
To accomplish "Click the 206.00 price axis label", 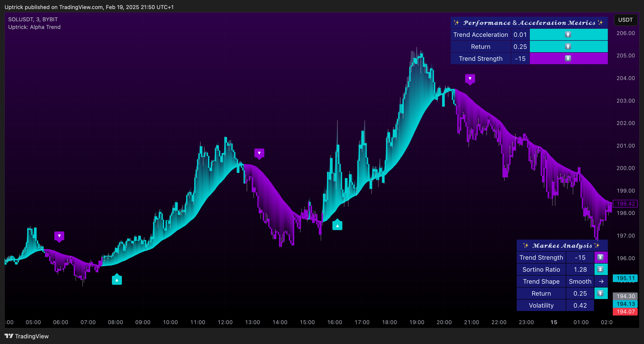I will click(x=625, y=33).
